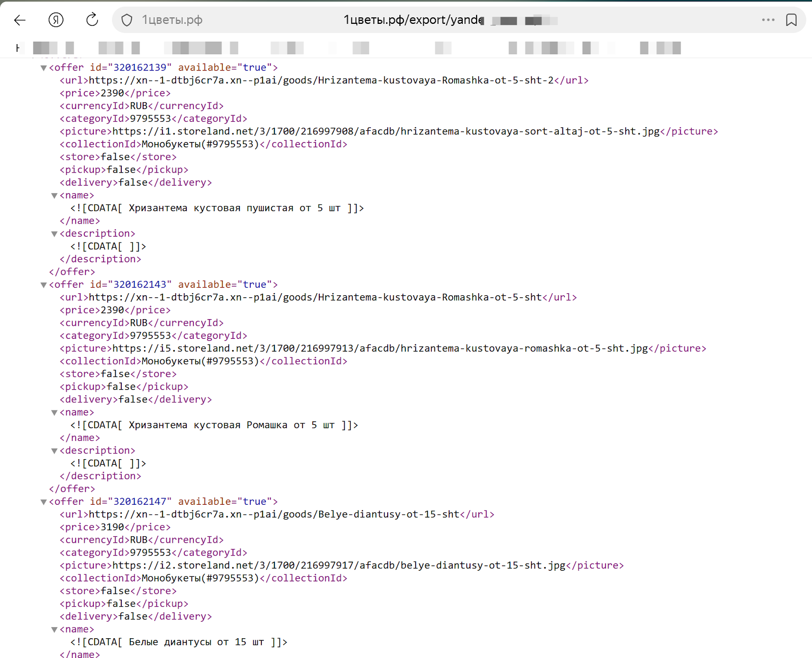Click the Romashka-ot-5-sht-2 goods URL text

pyautogui.click(x=321, y=81)
